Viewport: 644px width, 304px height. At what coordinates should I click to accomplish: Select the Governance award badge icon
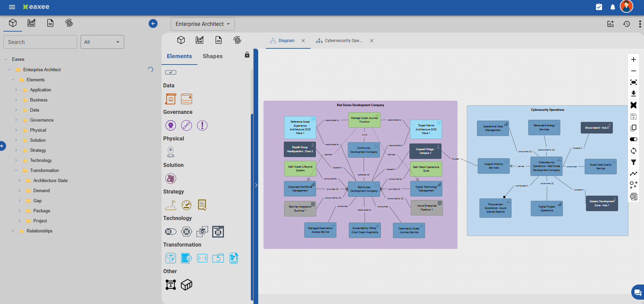point(171,125)
